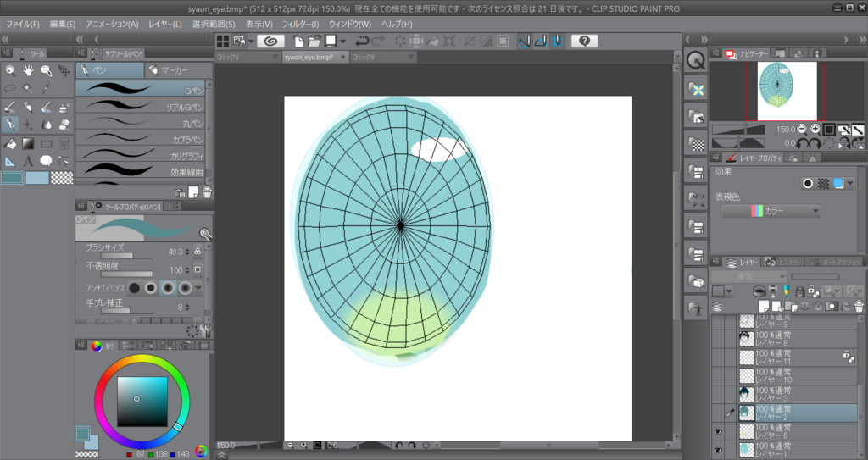Show hidden レイヤー 3 via eye column
Screen dimensions: 868x460
[717, 394]
